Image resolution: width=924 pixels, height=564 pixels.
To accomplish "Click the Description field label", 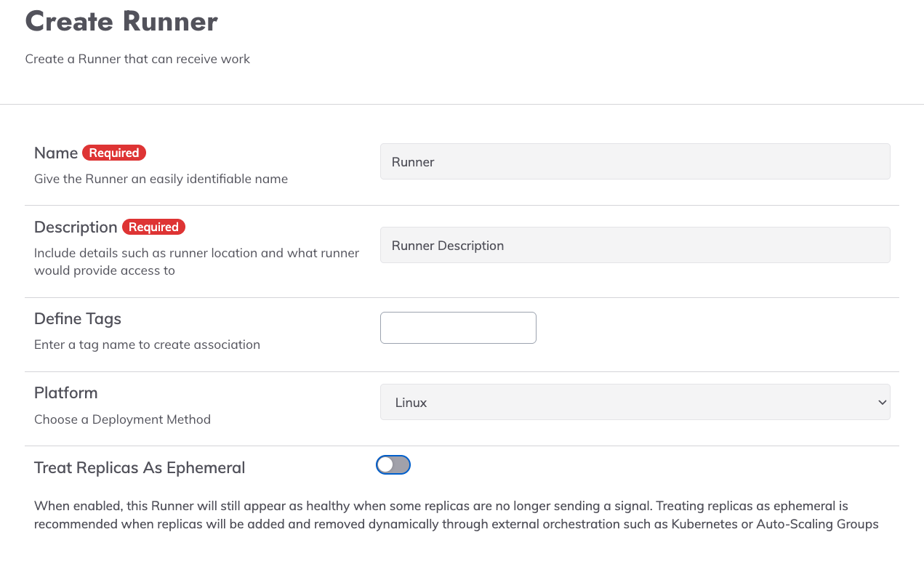I will (76, 227).
